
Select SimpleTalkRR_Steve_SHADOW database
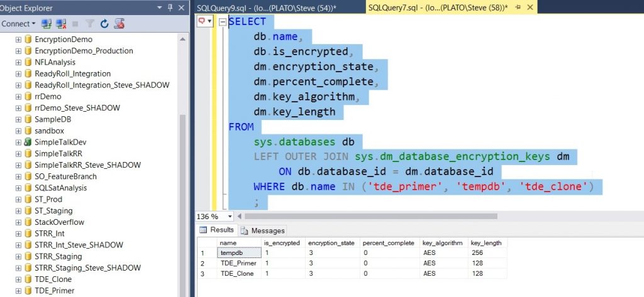click(87, 165)
